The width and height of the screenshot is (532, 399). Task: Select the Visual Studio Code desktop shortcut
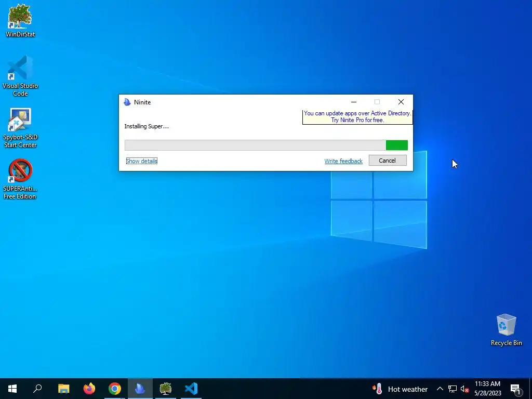(x=20, y=76)
